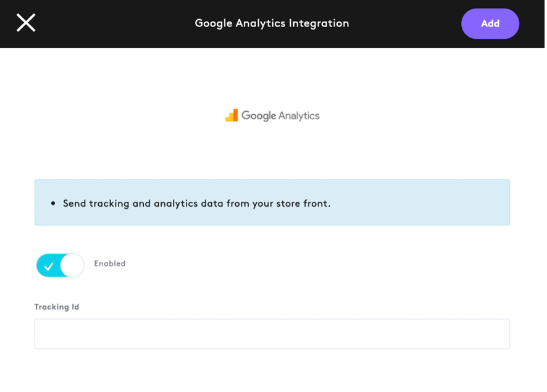The width and height of the screenshot is (547, 392).
Task: Click the bullet point in the info banner
Action: pyautogui.click(x=53, y=203)
